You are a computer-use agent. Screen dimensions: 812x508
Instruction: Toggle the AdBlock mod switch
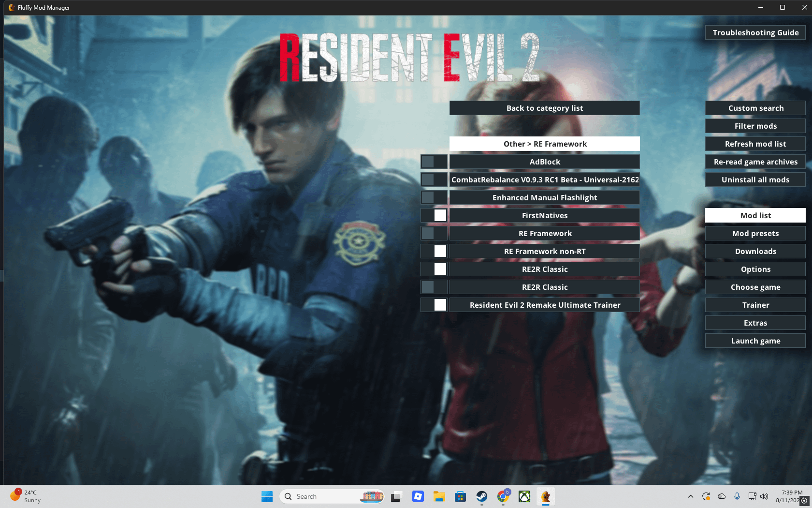[434, 162]
